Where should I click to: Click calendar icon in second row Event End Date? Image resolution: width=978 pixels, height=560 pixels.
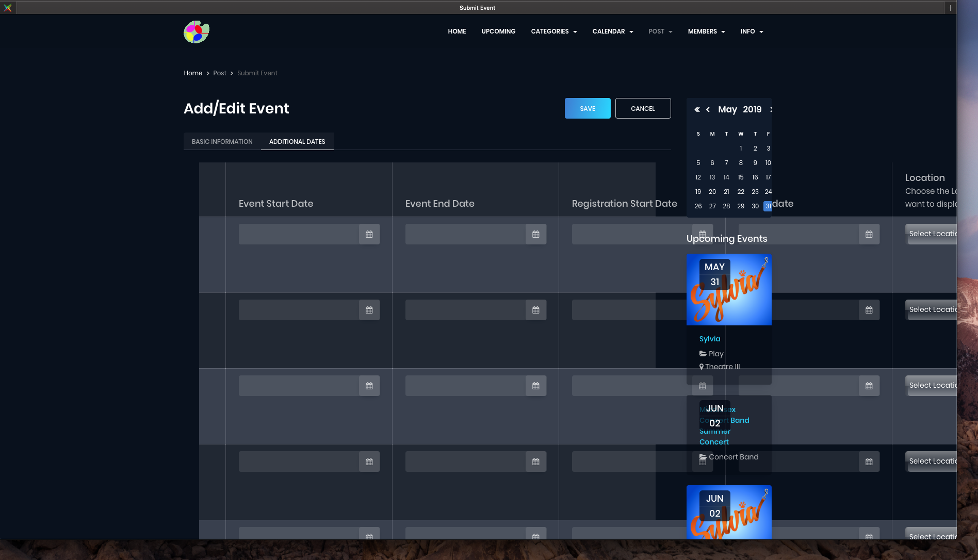(536, 310)
